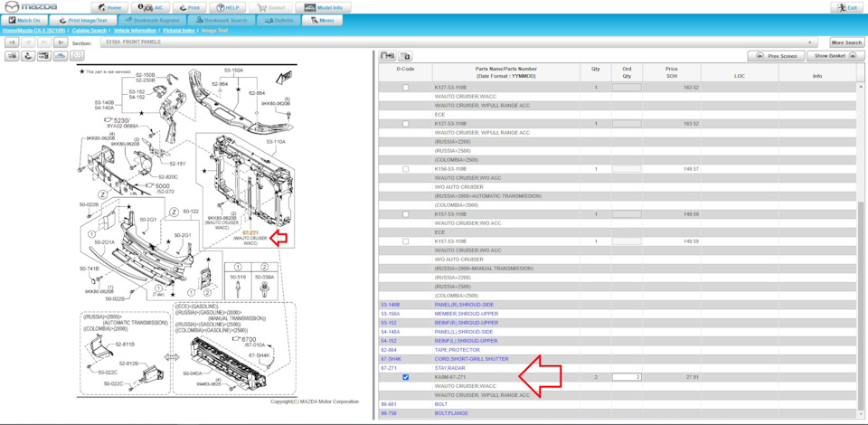This screenshot has height=425, width=868.
Task: Open HELP from the top toolbar
Action: [228, 8]
